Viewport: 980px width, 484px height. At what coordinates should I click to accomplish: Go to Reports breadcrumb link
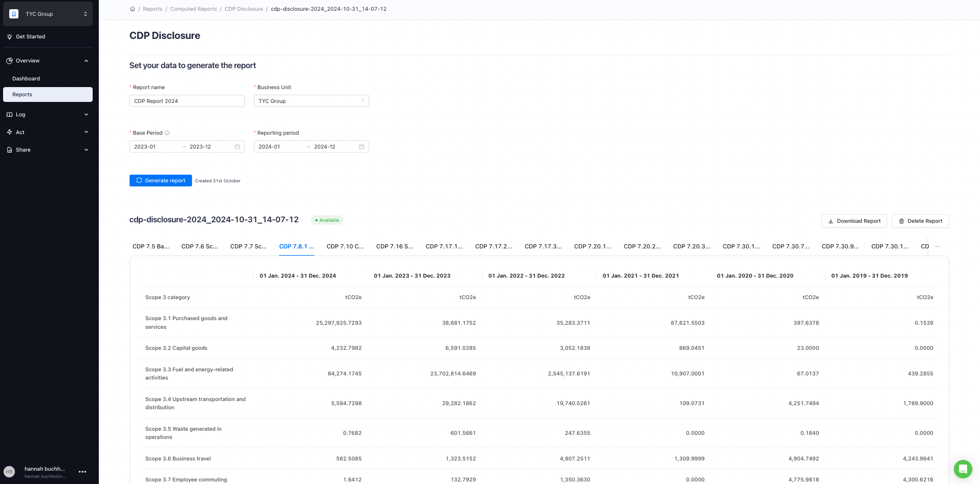[x=153, y=9]
